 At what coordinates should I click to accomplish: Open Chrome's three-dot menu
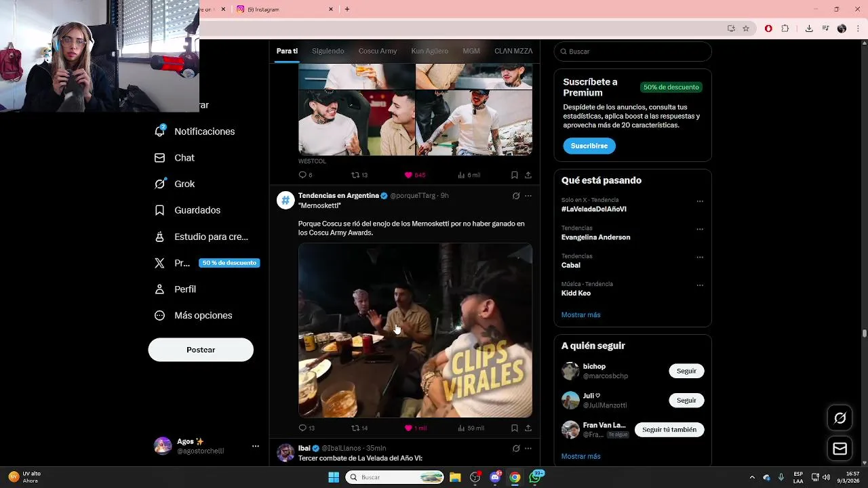(858, 28)
